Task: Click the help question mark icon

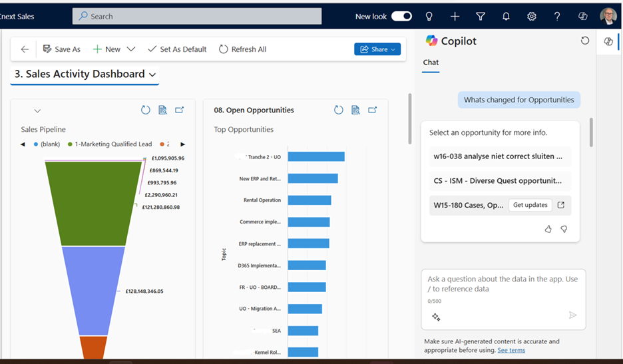Action: click(x=557, y=17)
